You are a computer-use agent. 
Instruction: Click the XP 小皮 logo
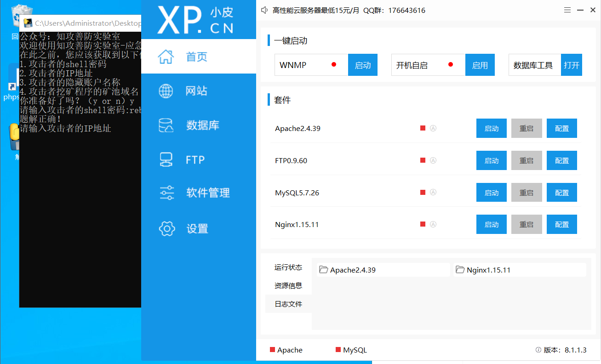(195, 20)
